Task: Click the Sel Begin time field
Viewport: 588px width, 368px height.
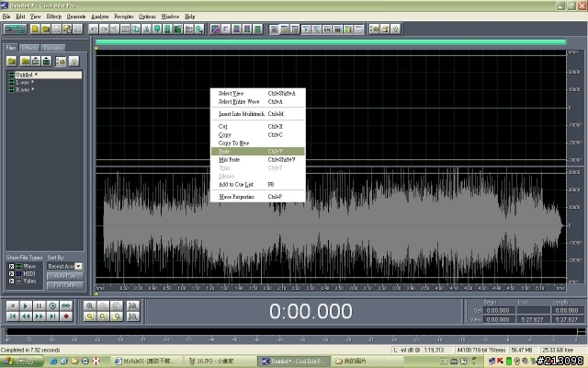Action: pyautogui.click(x=498, y=311)
